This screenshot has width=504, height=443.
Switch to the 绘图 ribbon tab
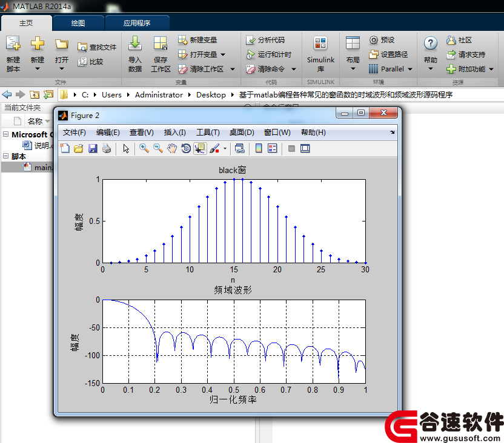pos(78,23)
